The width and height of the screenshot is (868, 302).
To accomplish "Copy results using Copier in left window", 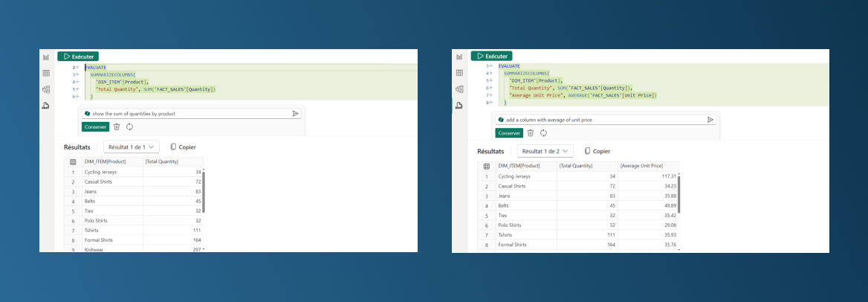I will point(183,147).
